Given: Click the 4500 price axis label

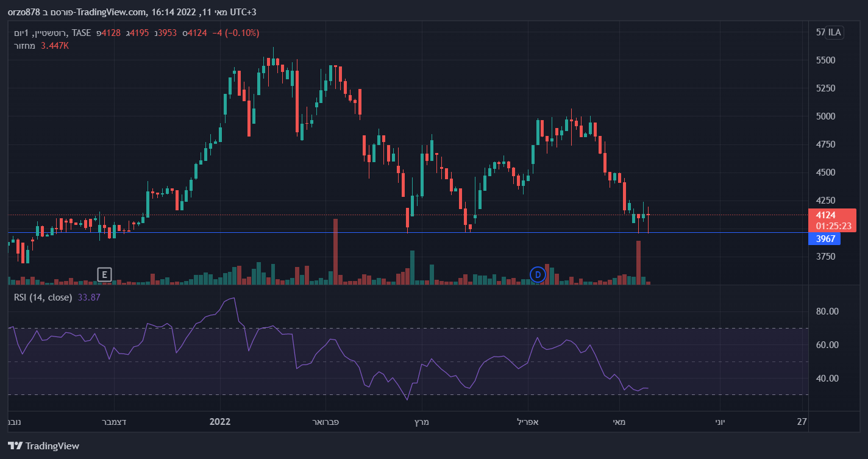Looking at the screenshot, I should pyautogui.click(x=825, y=173).
